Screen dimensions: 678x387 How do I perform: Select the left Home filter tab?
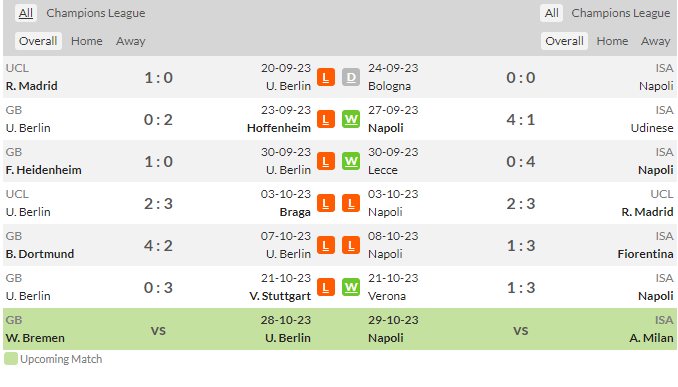[x=87, y=41]
